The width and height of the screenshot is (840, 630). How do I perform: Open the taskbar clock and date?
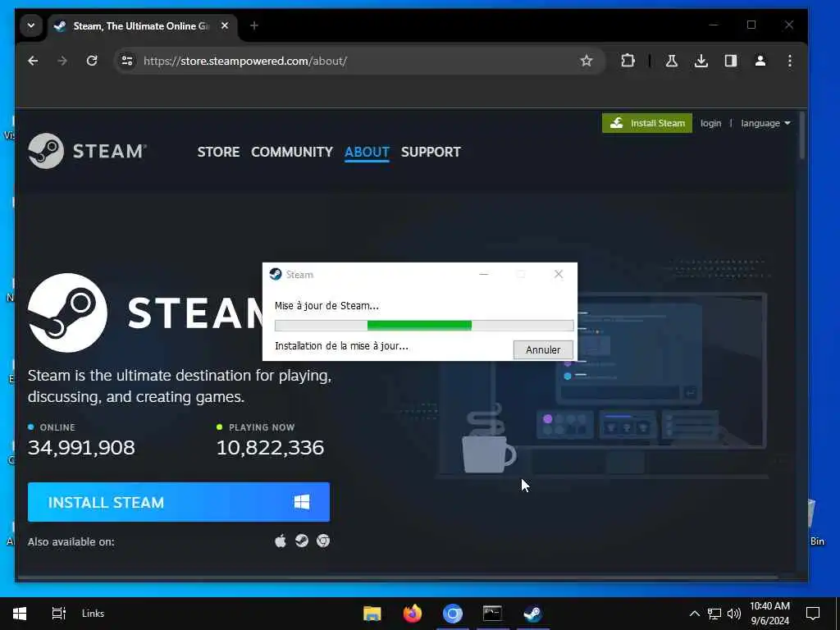[x=769, y=614]
